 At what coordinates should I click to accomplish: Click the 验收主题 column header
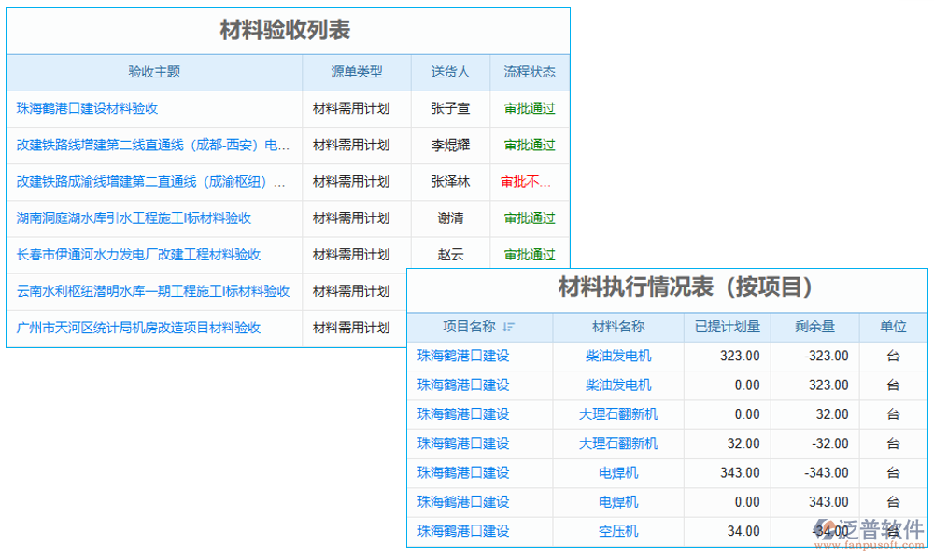(x=152, y=72)
